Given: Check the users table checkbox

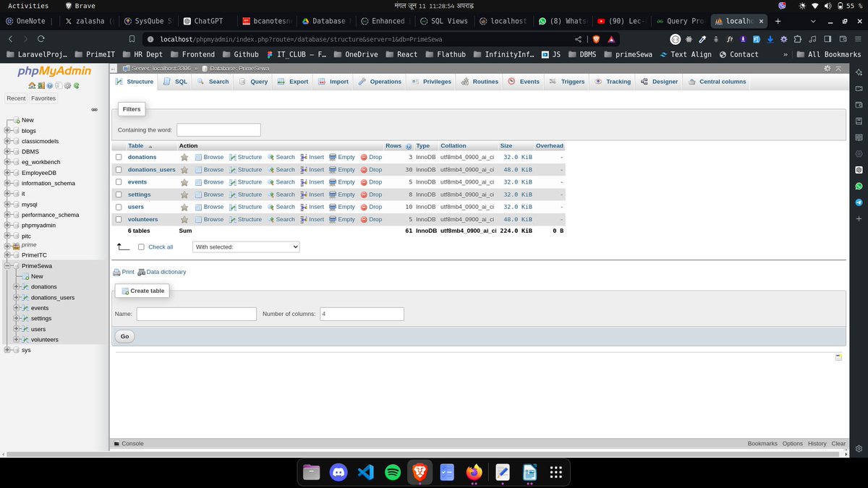Looking at the screenshot, I should tap(119, 207).
